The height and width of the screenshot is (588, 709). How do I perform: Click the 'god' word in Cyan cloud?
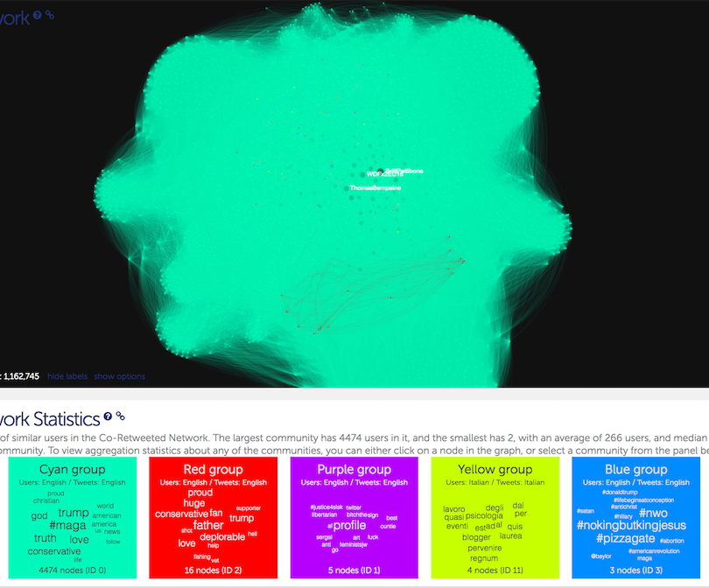coord(39,515)
